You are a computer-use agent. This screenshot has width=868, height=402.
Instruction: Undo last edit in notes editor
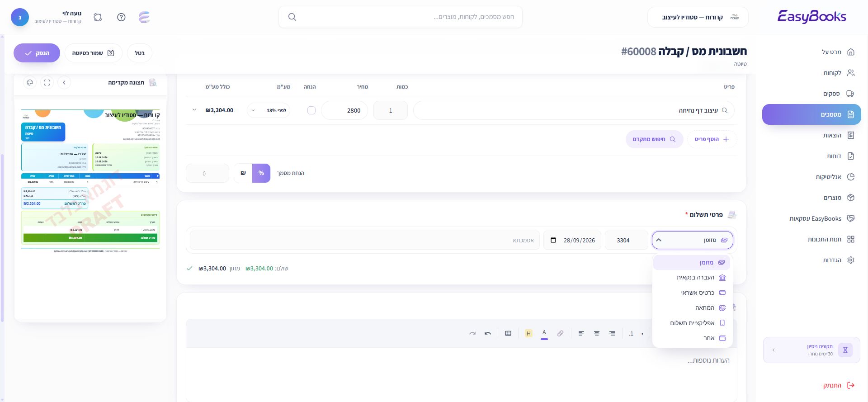pos(488,333)
